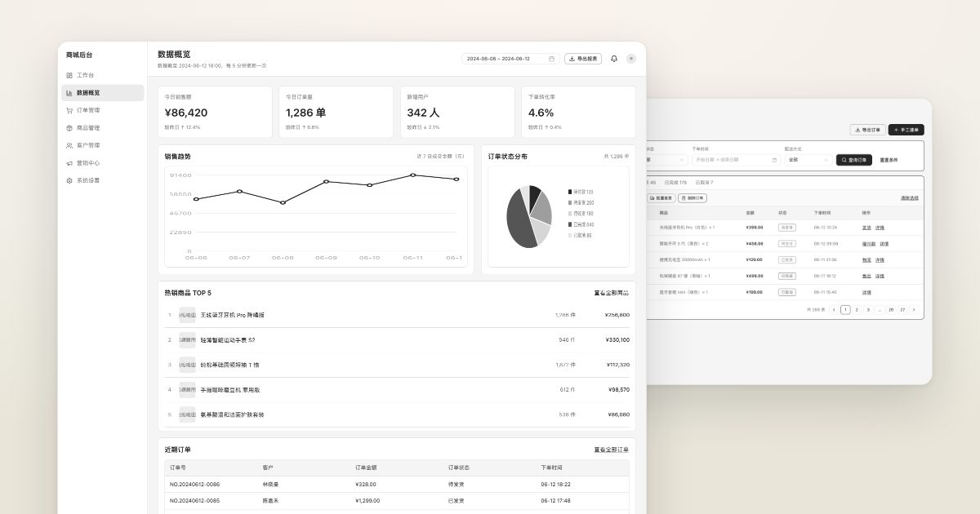
Task: Click 导出订单 button in the orders window
Action: 867,130
